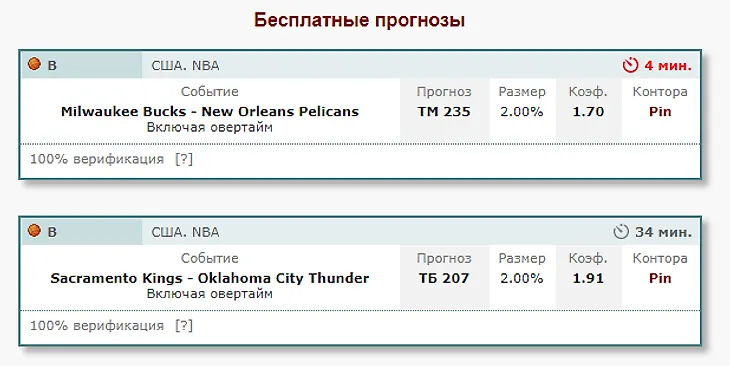
Task: Click the red timer icon showing 4 мин.
Action: tap(630, 65)
